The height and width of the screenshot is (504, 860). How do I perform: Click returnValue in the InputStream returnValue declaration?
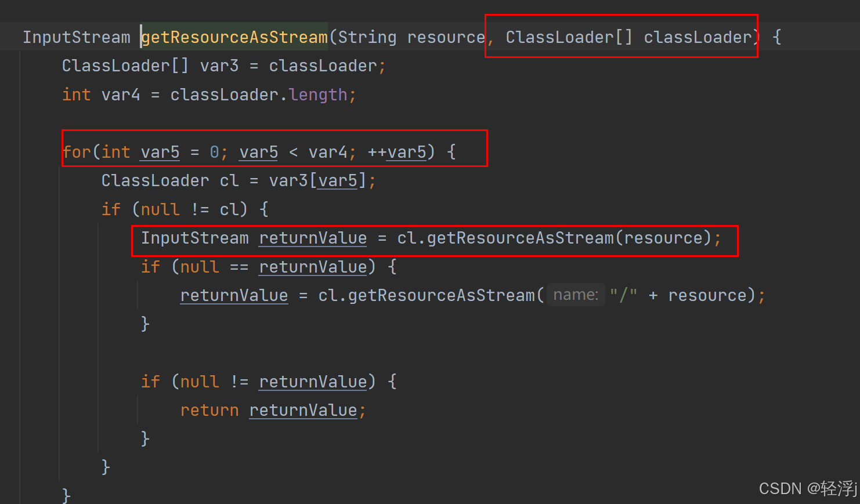313,238
